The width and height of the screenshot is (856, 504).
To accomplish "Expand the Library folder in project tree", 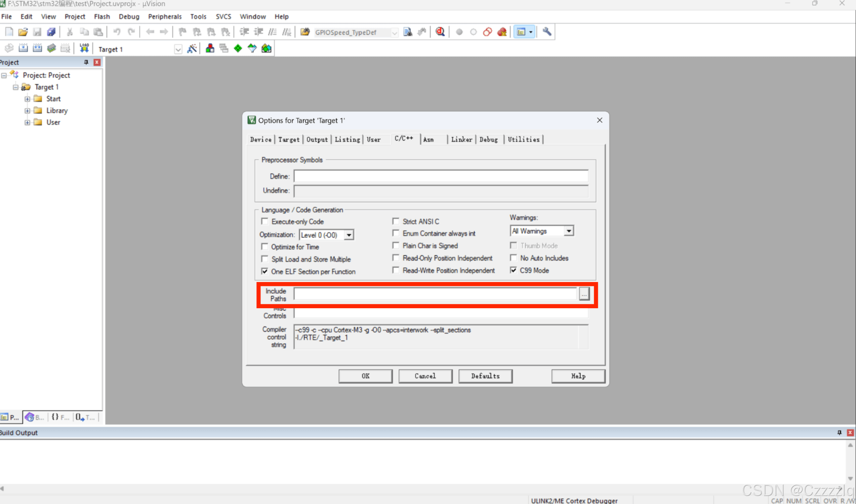I will [28, 111].
